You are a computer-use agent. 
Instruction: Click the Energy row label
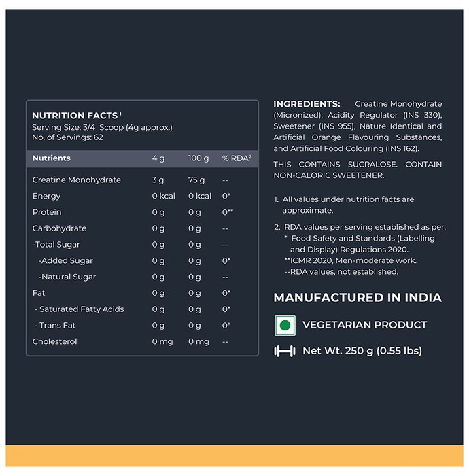point(46,196)
